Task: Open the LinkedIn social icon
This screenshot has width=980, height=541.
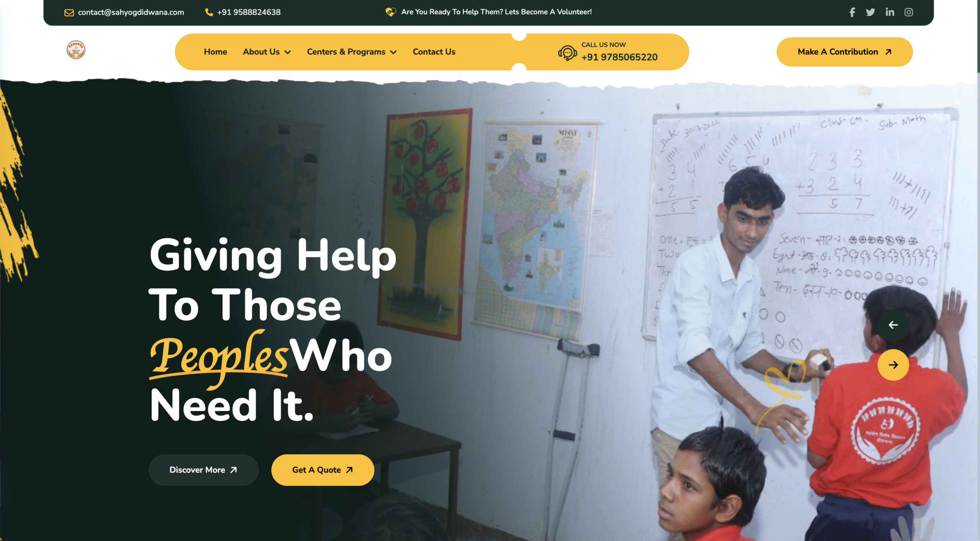Action: tap(890, 12)
